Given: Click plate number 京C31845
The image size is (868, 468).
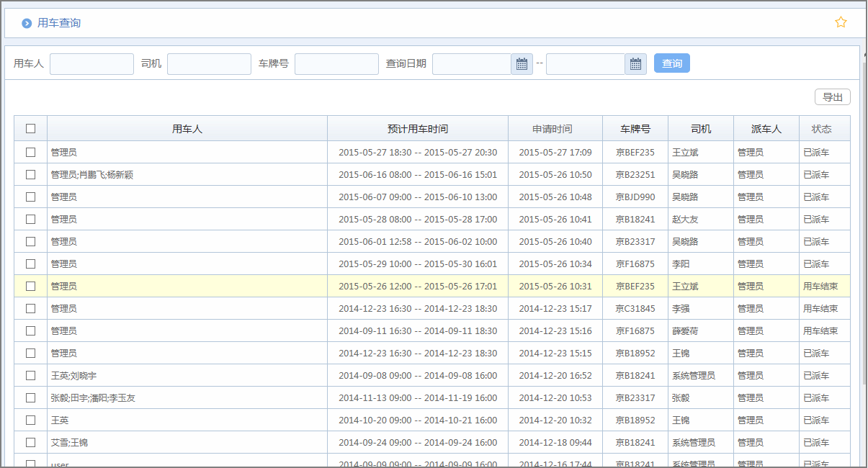Looking at the screenshot, I should [x=635, y=308].
